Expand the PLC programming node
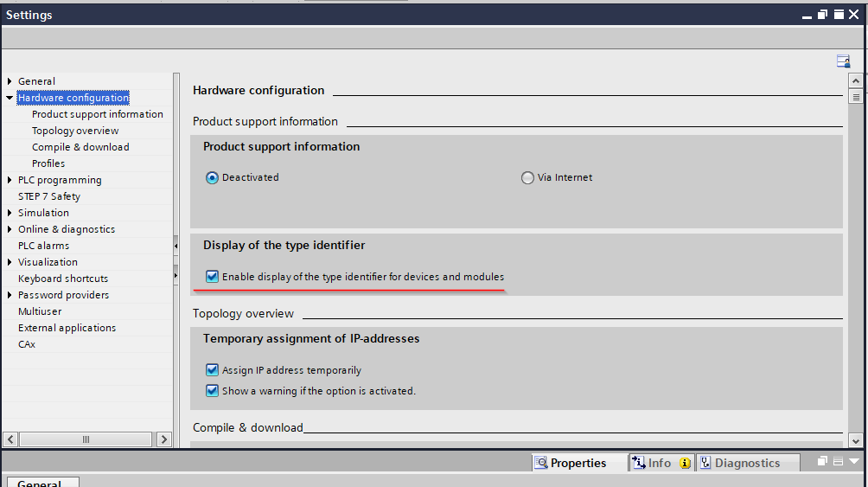 pos(10,180)
